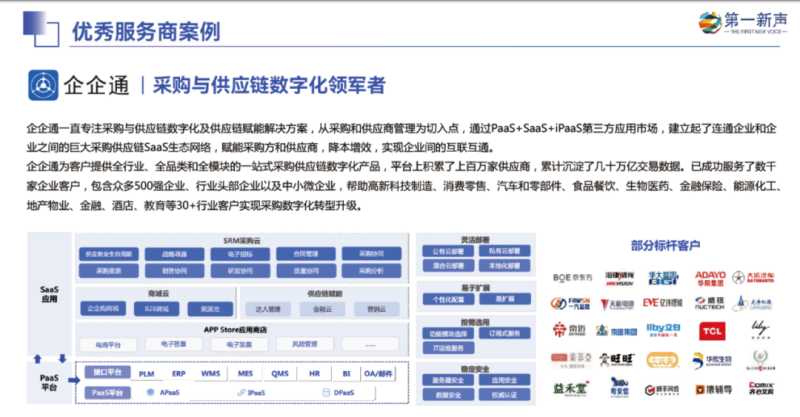Open the 接口平台 blue label
Viewport: 800px width, 417px height.
click(x=106, y=373)
